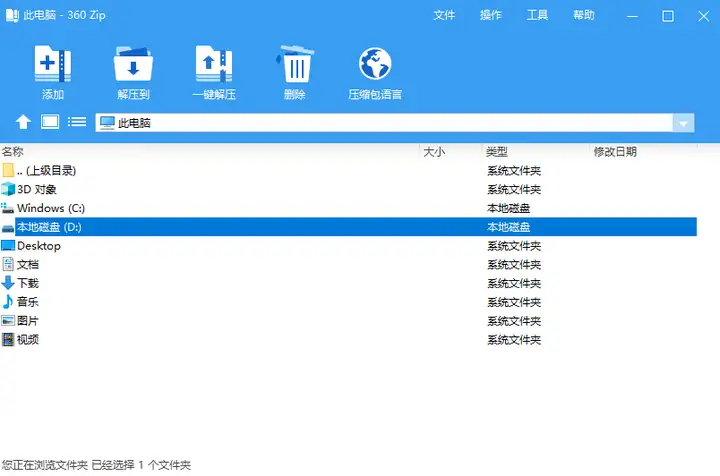Click the 音乐 music note icon

click(8, 302)
